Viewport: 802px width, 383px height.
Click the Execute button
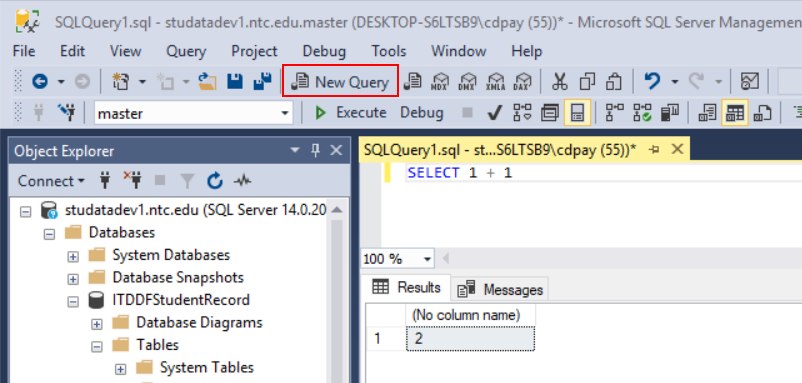(350, 113)
